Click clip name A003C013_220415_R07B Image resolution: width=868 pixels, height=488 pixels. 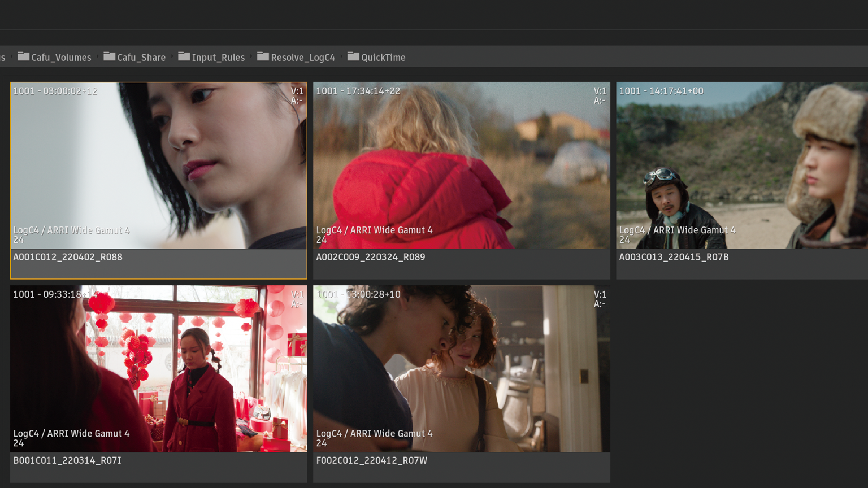click(674, 257)
